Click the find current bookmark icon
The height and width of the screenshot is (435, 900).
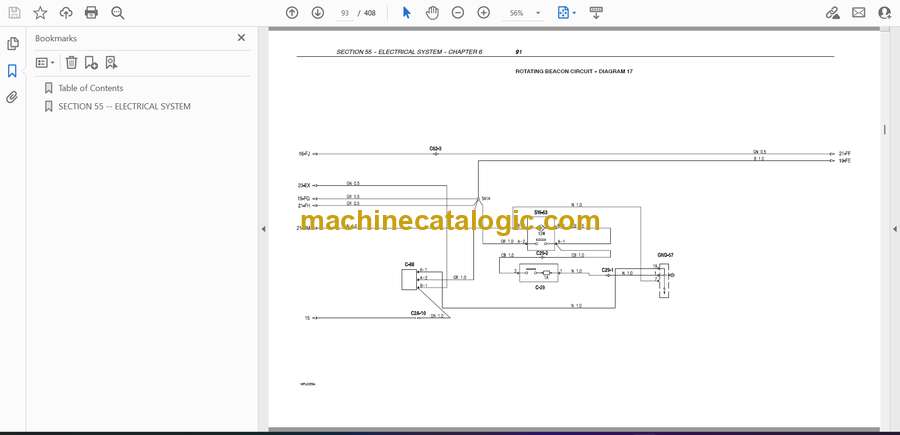click(111, 63)
